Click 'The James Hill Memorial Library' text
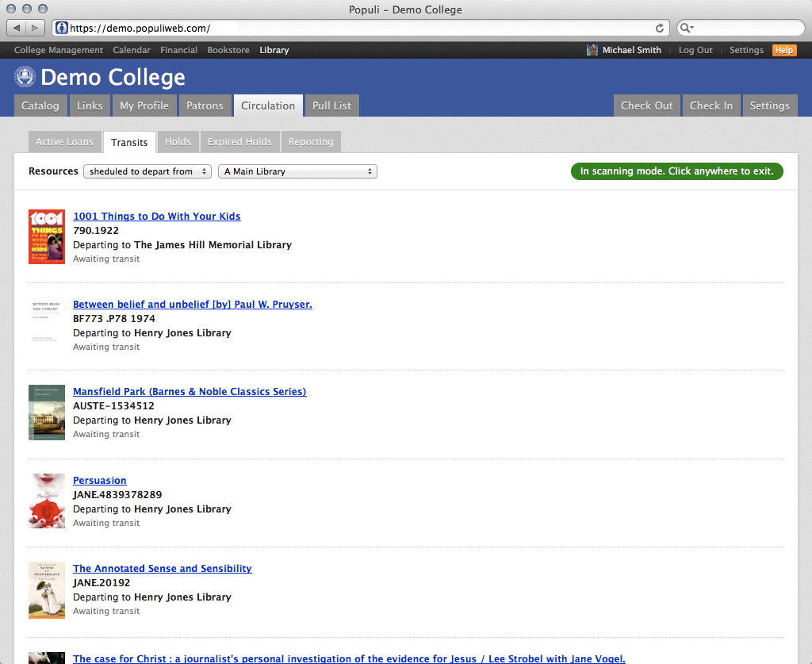Image resolution: width=812 pixels, height=664 pixels. pos(213,244)
